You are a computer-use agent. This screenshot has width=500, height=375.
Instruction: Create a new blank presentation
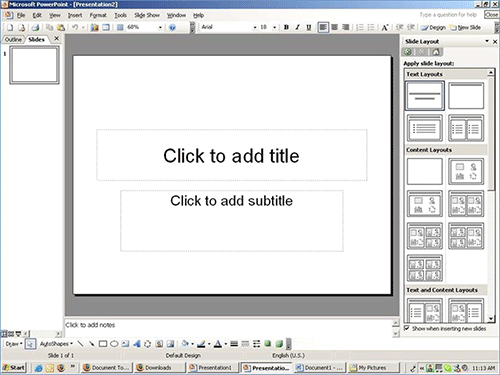(10, 28)
